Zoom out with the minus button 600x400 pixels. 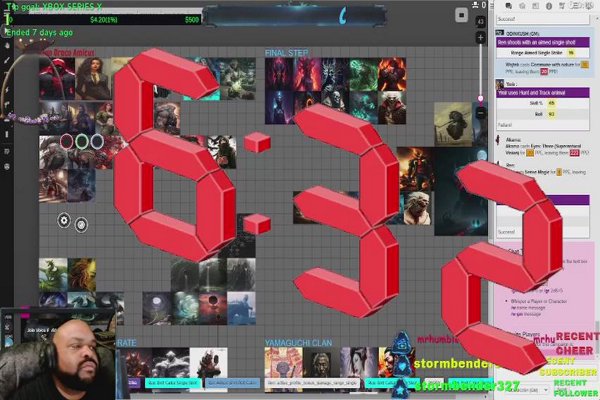click(x=481, y=113)
